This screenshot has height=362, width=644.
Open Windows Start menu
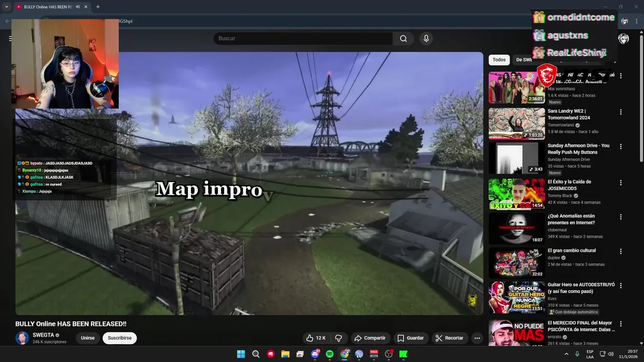point(241,354)
